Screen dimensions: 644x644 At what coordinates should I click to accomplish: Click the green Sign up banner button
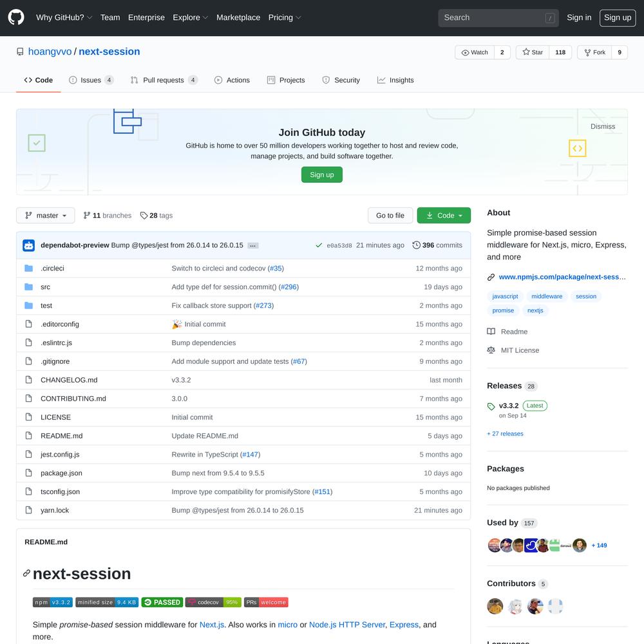tap(322, 175)
